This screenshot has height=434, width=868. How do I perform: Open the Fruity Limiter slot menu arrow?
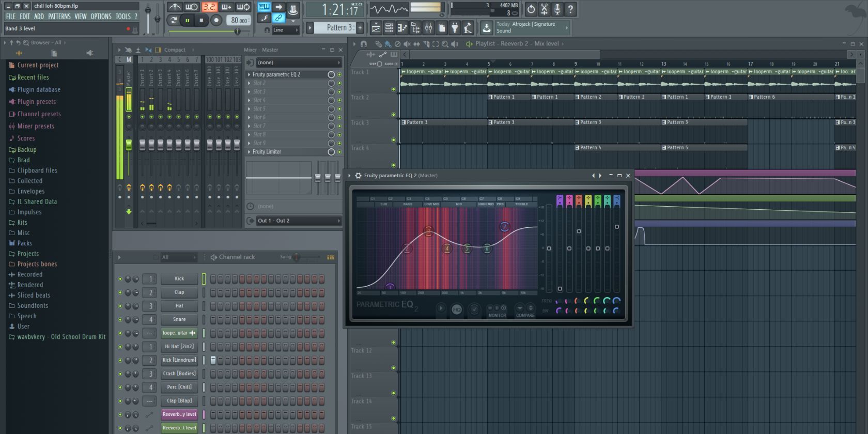click(x=249, y=152)
